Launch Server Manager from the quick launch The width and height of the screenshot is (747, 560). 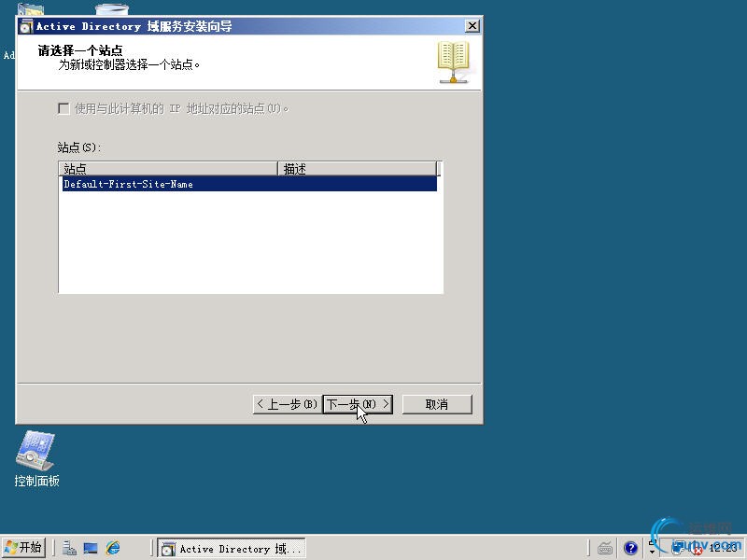coord(69,548)
